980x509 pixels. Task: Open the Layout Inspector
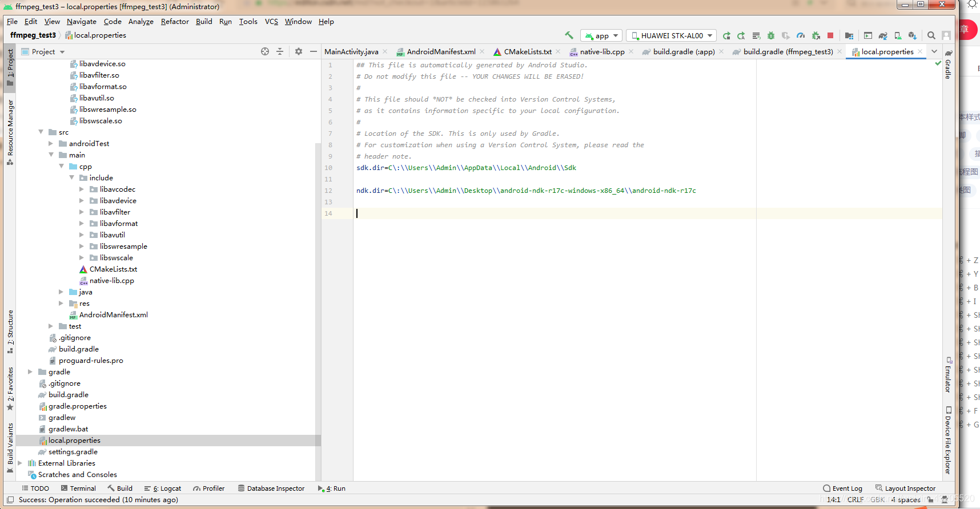point(906,488)
